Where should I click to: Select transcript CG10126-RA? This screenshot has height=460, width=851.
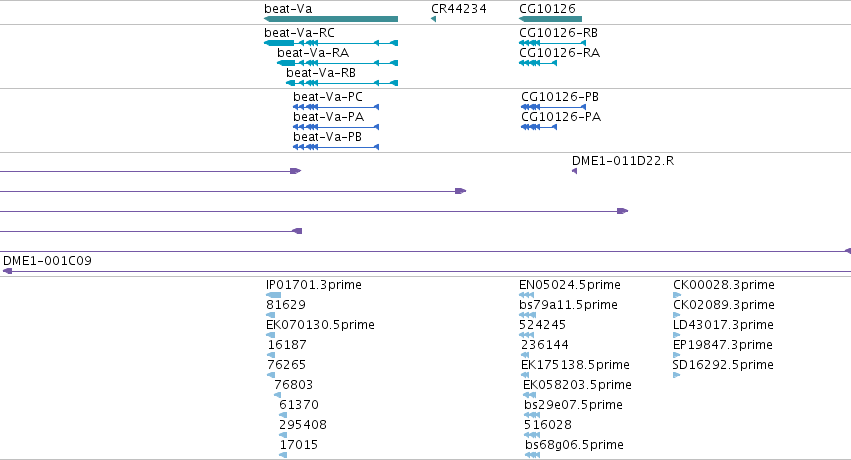pos(560,53)
